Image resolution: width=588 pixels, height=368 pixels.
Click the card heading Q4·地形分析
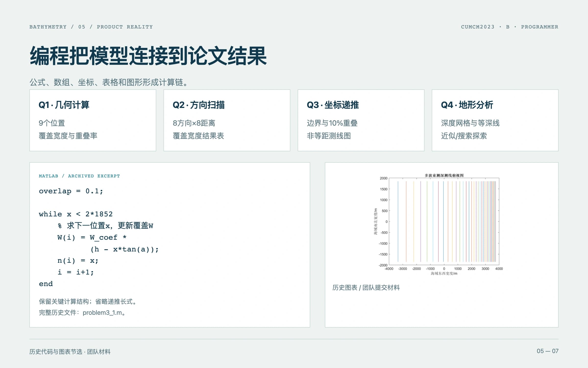(467, 105)
